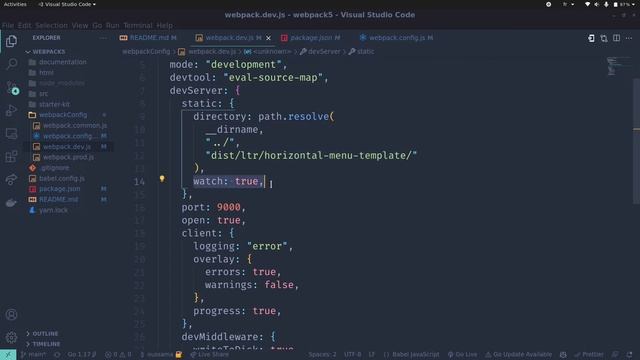Open the File menu
This screenshot has width=640, height=360.
pos(8,25)
